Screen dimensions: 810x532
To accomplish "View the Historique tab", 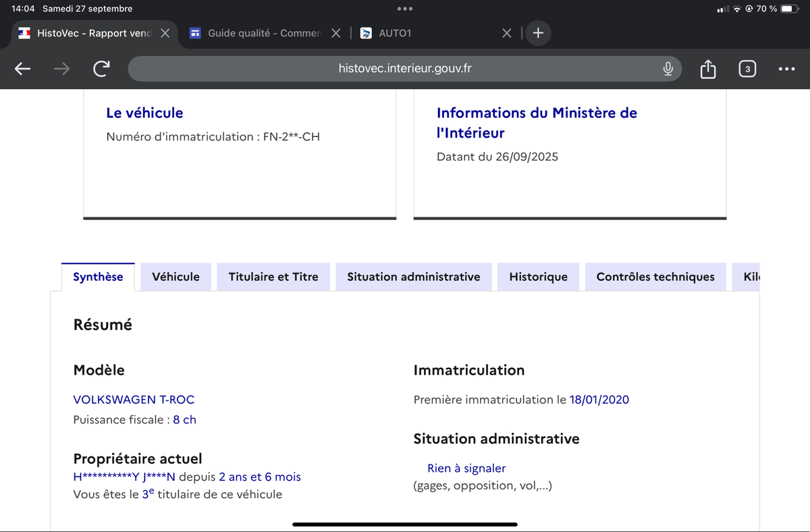I will 538,277.
